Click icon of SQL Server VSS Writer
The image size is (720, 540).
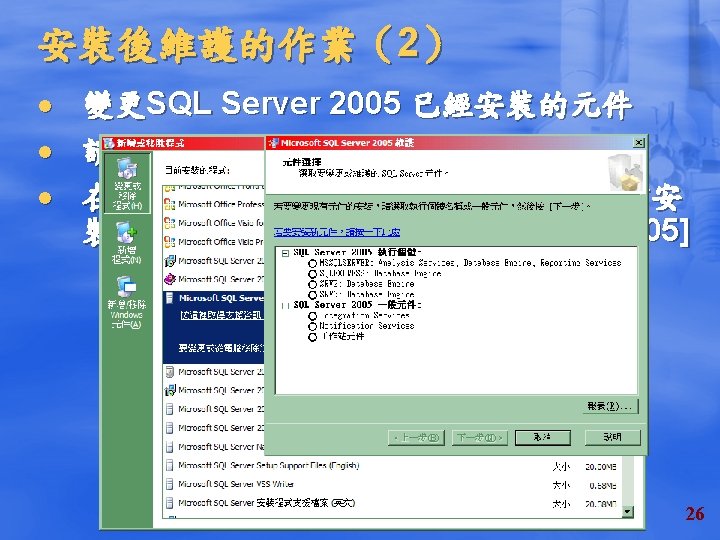[x=169, y=484]
